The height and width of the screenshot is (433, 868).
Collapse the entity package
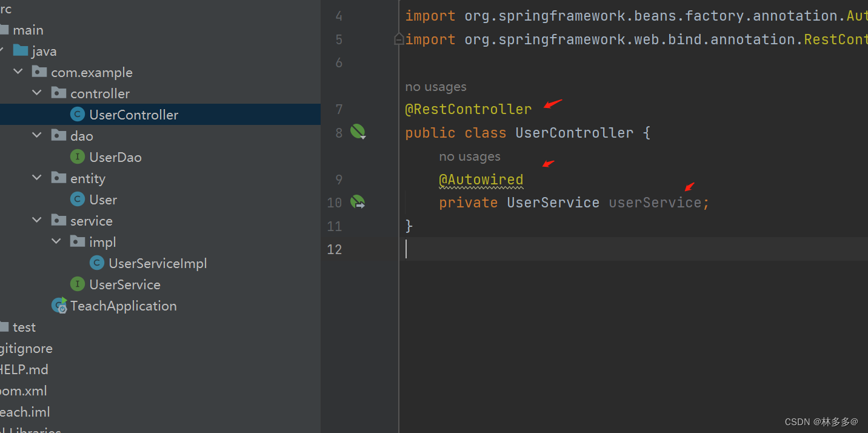click(37, 178)
